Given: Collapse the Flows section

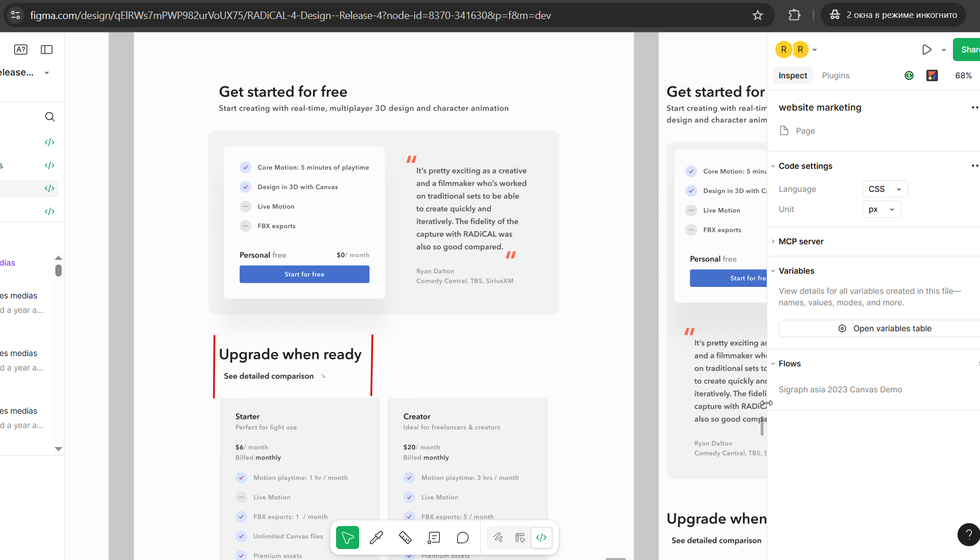Looking at the screenshot, I should [x=773, y=364].
